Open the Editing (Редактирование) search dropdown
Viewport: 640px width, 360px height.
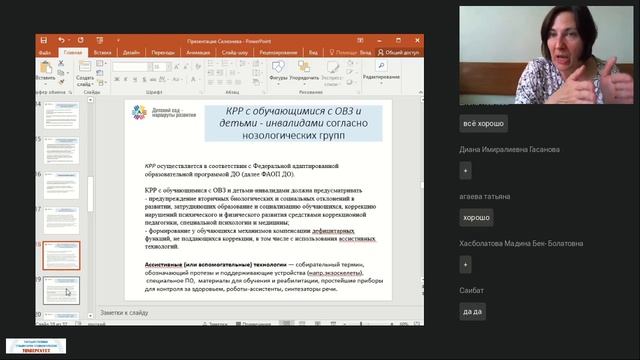tap(381, 73)
